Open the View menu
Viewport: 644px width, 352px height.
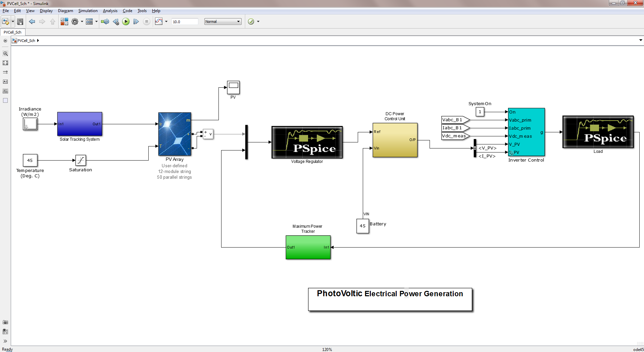(x=30, y=11)
